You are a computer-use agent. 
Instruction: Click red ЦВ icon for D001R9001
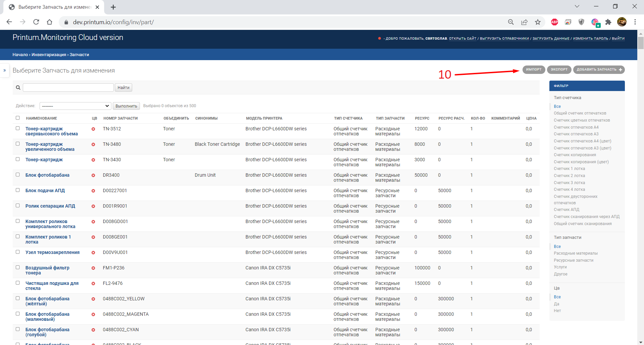pos(93,206)
